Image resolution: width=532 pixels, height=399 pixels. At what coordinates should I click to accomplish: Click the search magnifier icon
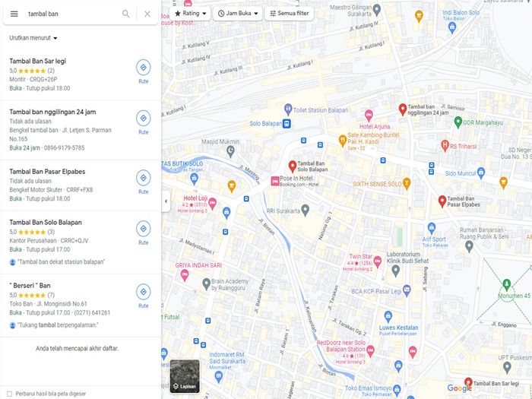[126, 14]
